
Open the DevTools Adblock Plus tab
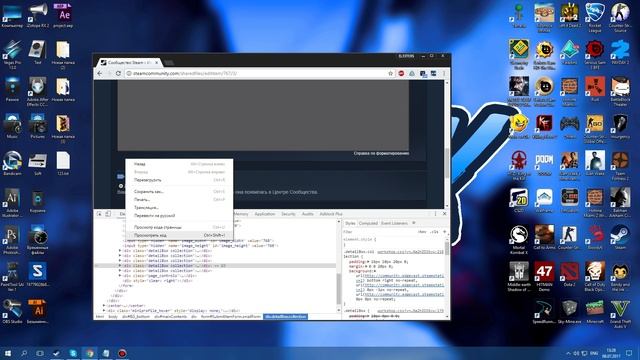331,214
